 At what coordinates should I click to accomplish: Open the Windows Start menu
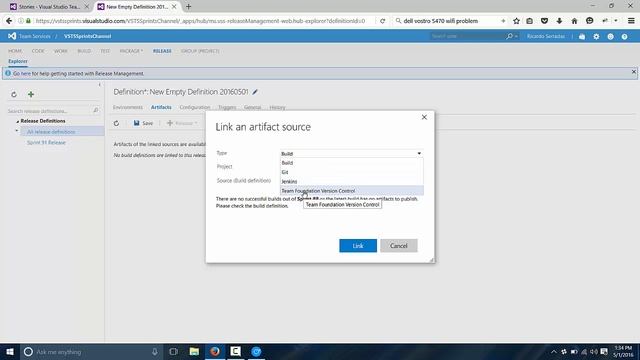[x=10, y=351]
